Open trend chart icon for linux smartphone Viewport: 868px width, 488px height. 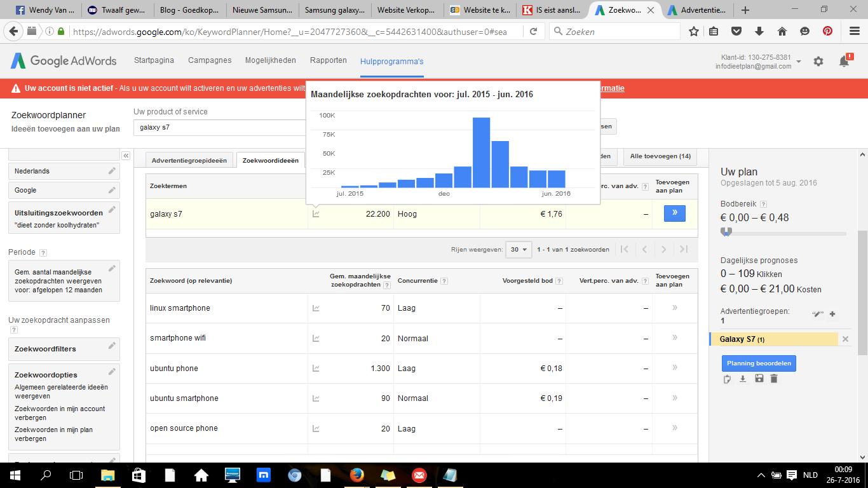(316, 308)
